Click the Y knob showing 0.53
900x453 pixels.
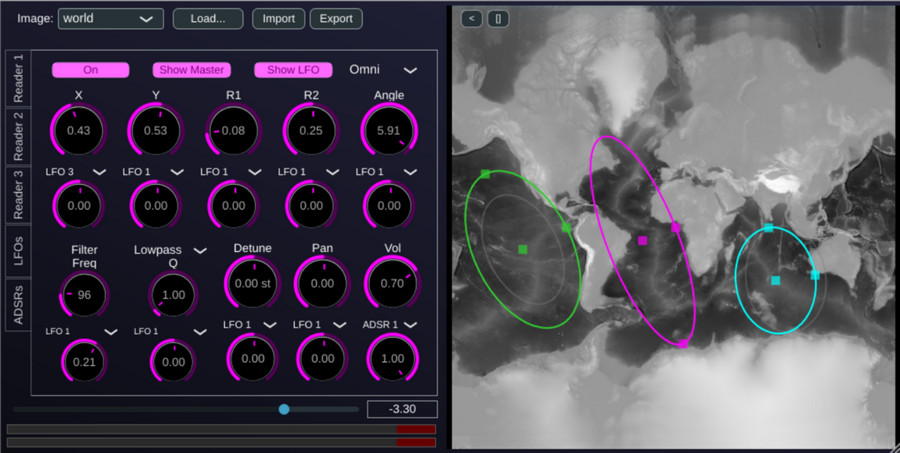point(156,130)
